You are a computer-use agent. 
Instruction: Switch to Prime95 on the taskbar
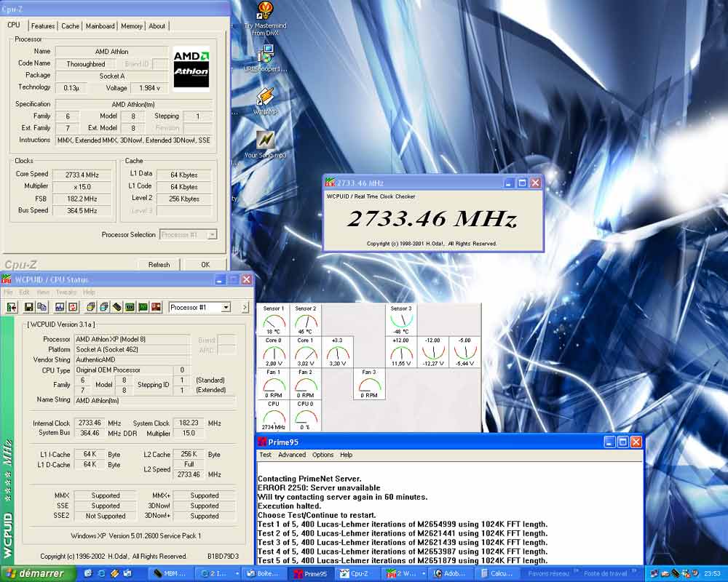pos(311,574)
